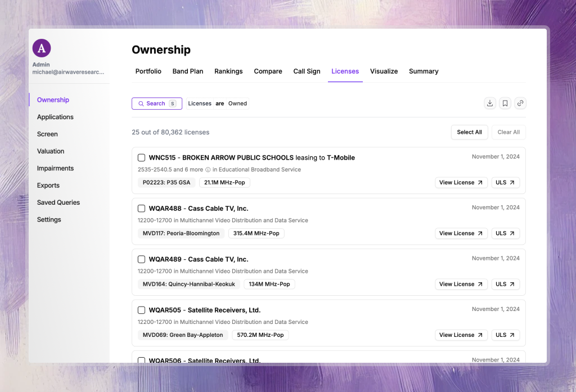Open the Licenses filter dropdown
Screen dimensions: 576x392
[x=200, y=103]
